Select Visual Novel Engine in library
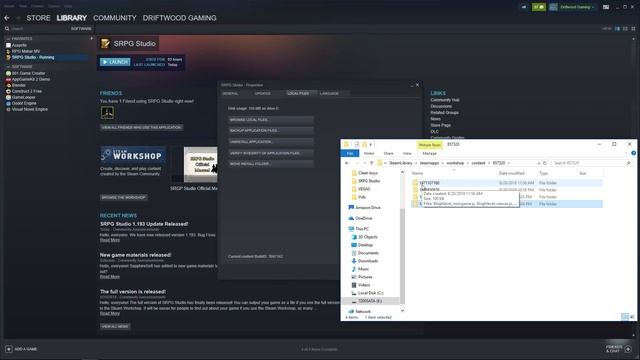Viewport: 640px width, 360px height. click(29, 109)
